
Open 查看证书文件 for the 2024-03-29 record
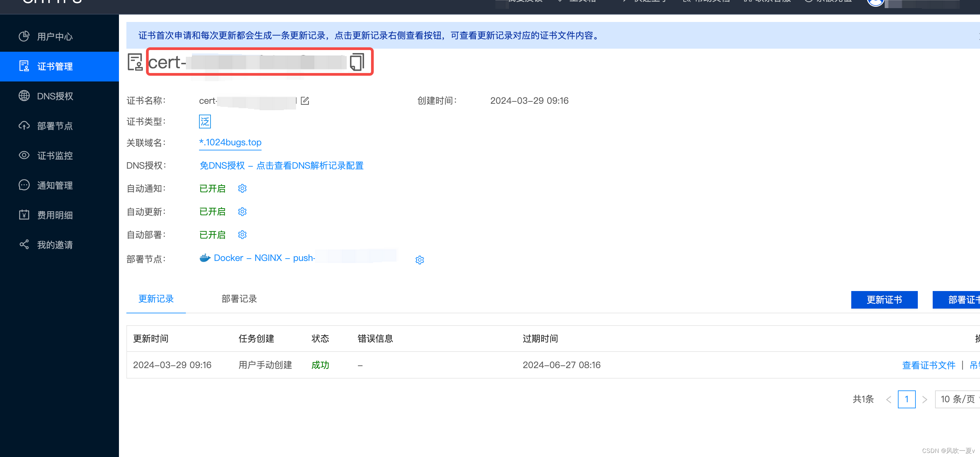click(x=929, y=365)
